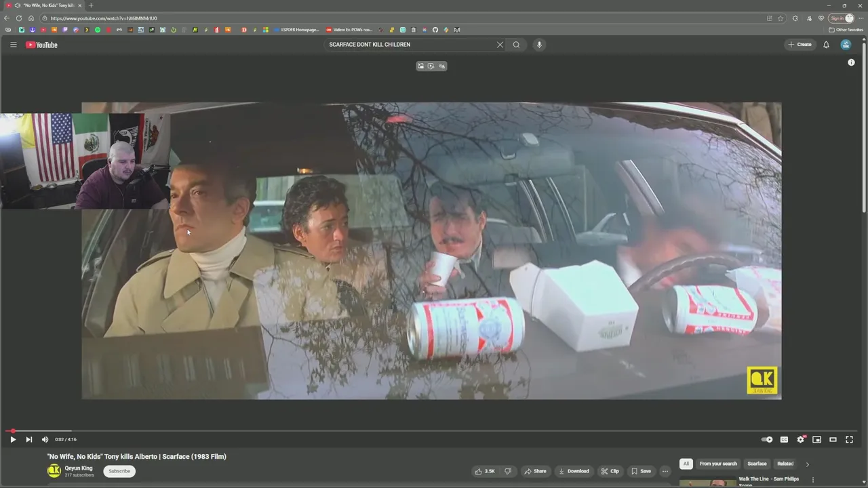The width and height of the screenshot is (868, 488).
Task: Open browser home page
Action: [31, 18]
